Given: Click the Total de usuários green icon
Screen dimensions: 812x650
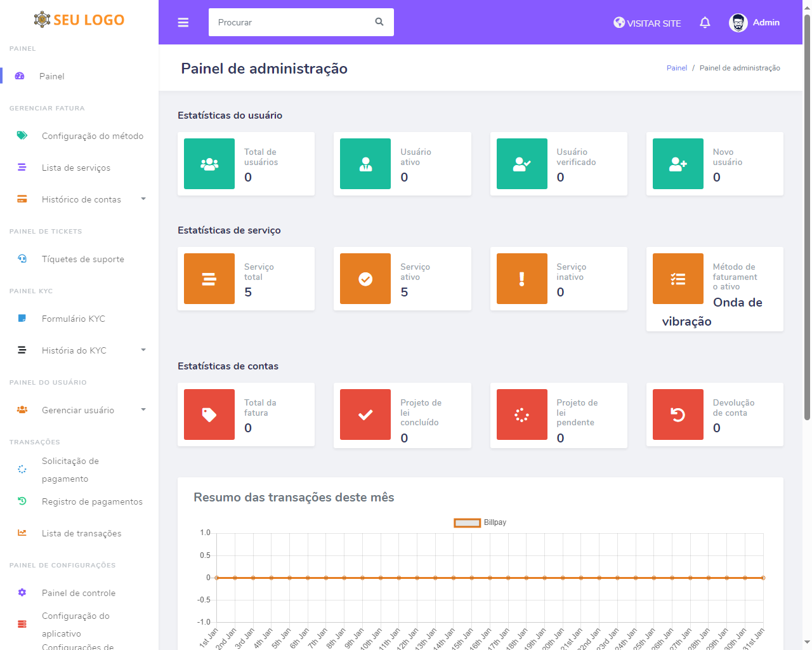Looking at the screenshot, I should [x=209, y=164].
